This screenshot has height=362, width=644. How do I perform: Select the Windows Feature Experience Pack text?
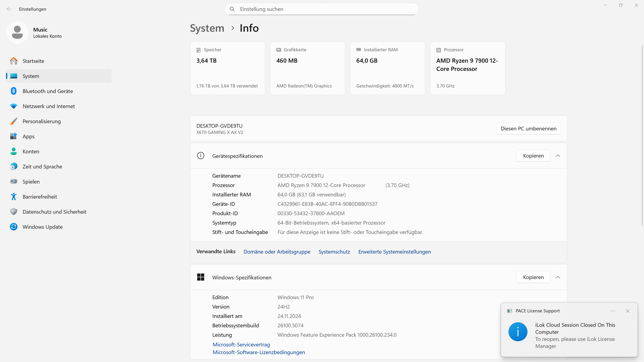pos(337,335)
